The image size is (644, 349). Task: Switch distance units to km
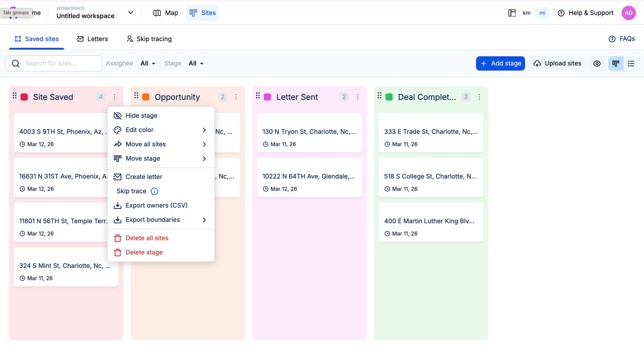[x=526, y=13]
